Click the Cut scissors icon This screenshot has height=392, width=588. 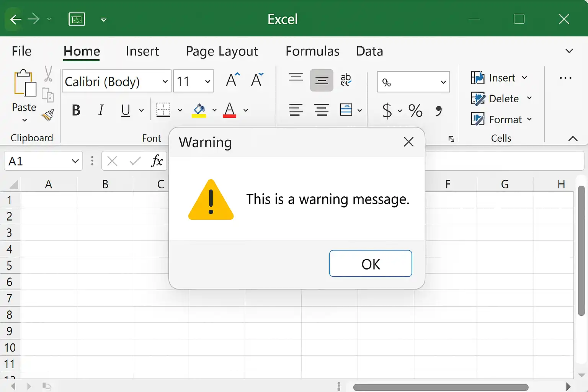pyautogui.click(x=48, y=74)
